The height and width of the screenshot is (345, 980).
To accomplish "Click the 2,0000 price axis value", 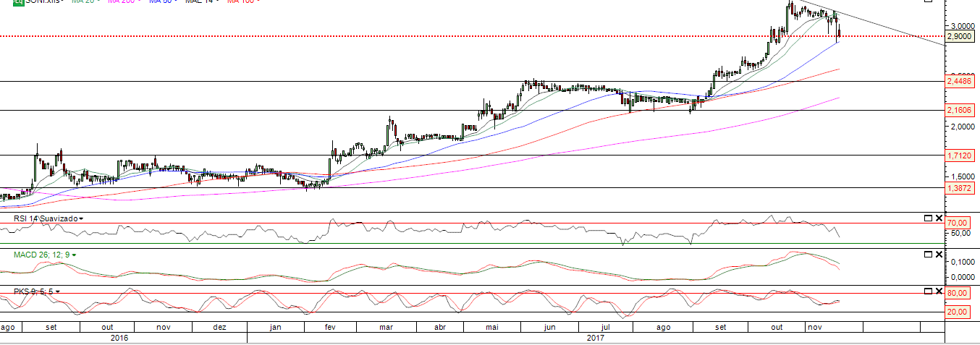I will (x=962, y=127).
